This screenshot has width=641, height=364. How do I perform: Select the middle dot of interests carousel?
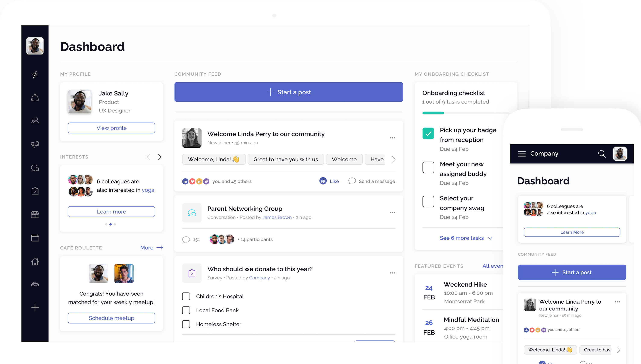click(110, 224)
